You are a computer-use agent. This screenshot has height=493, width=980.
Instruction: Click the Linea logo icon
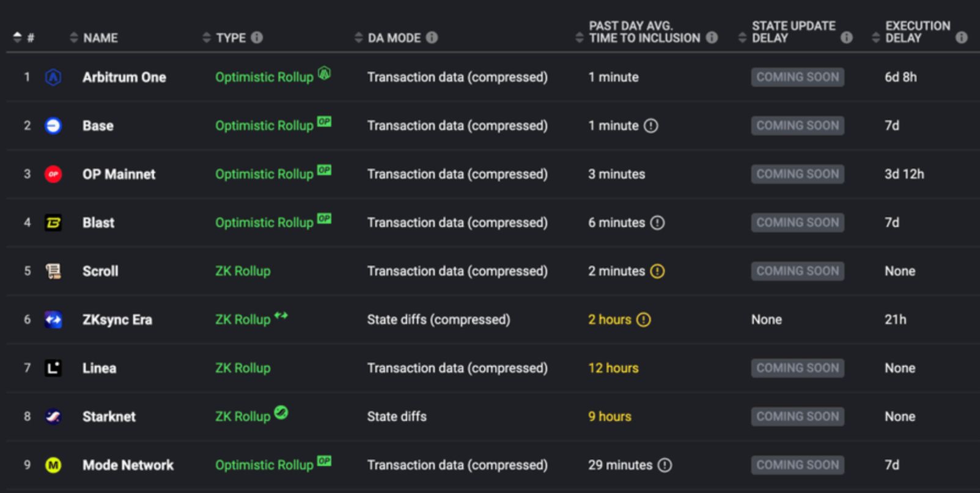point(53,368)
